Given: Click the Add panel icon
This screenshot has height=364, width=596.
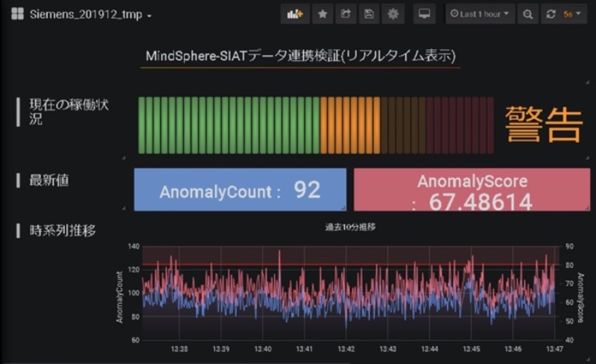Looking at the screenshot, I should click(295, 14).
